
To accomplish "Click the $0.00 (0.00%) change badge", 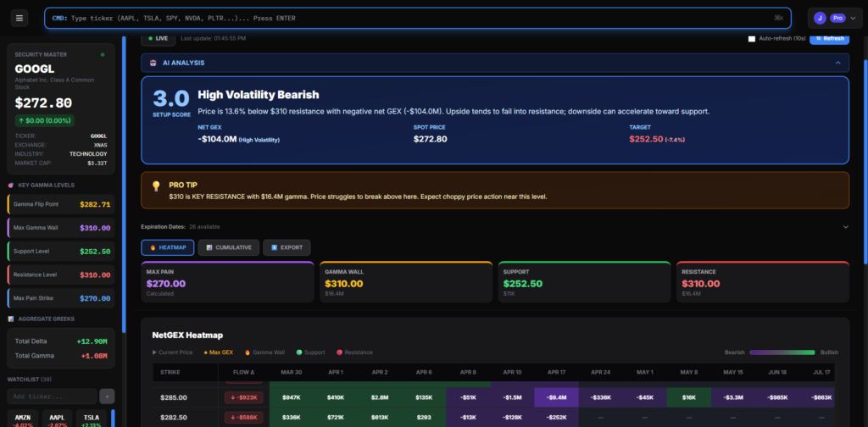I will pos(45,120).
